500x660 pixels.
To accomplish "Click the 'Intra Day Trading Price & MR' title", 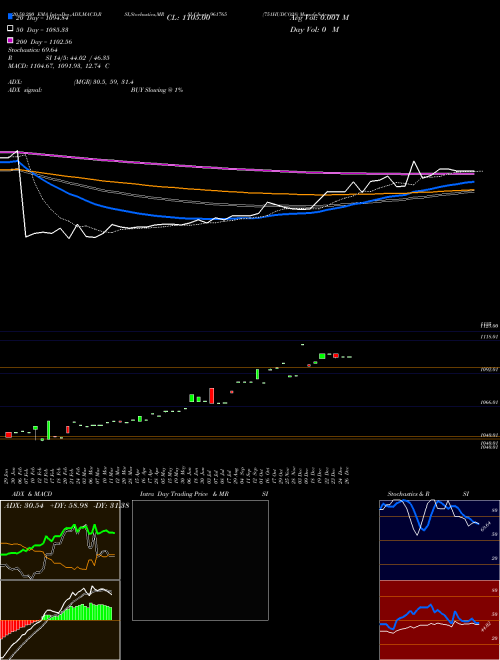I will coord(184,494).
